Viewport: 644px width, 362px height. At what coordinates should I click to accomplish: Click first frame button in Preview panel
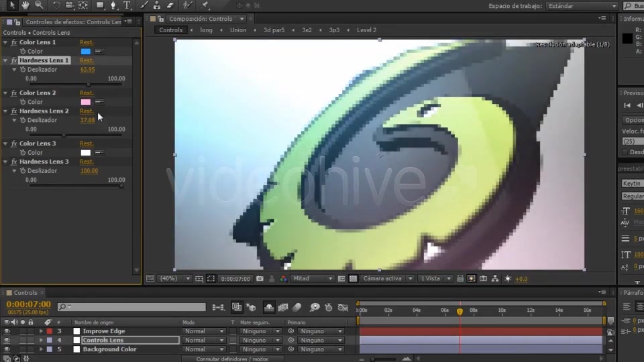[x=627, y=105]
